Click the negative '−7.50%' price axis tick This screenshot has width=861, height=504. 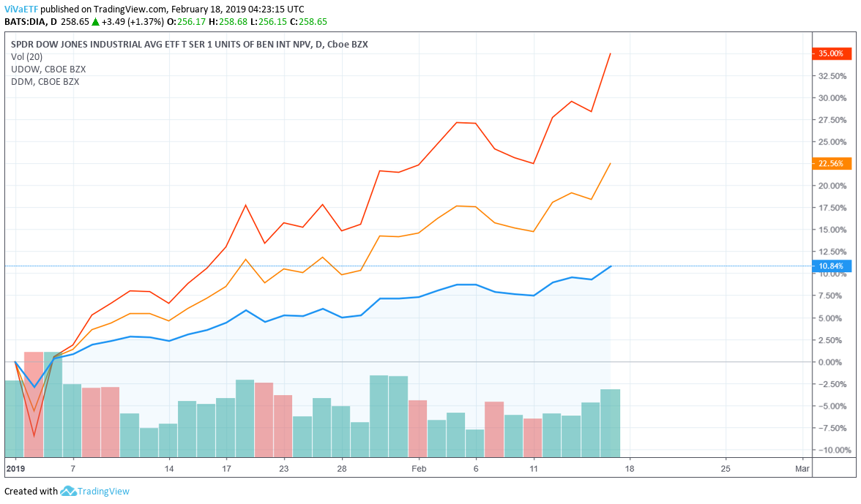pyautogui.click(x=832, y=428)
